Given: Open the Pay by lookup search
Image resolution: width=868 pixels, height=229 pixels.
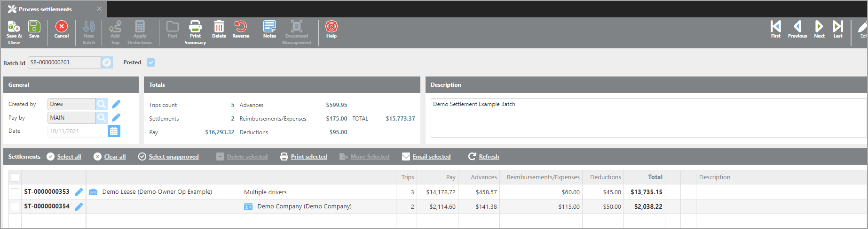Looking at the screenshot, I should pyautogui.click(x=102, y=118).
